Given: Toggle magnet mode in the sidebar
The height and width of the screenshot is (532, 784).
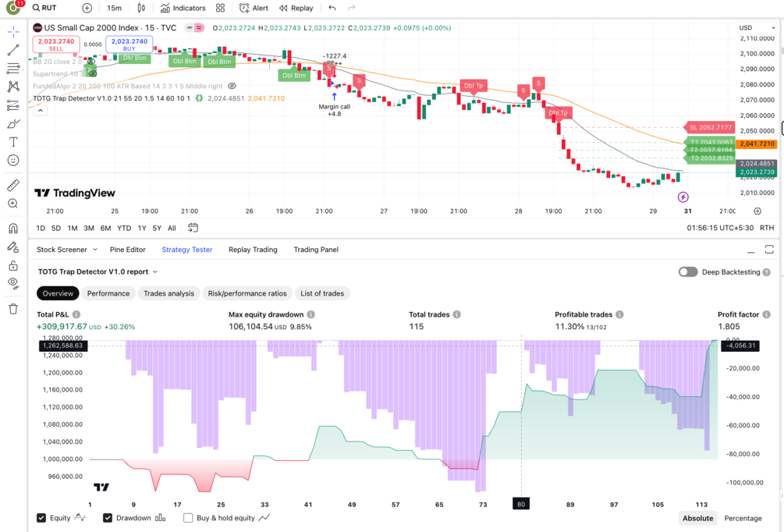Looking at the screenshot, I should (x=13, y=229).
